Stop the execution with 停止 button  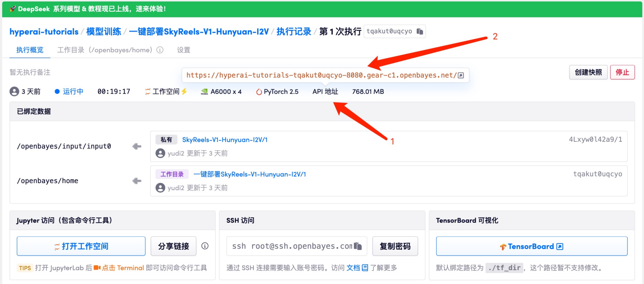[x=622, y=72]
